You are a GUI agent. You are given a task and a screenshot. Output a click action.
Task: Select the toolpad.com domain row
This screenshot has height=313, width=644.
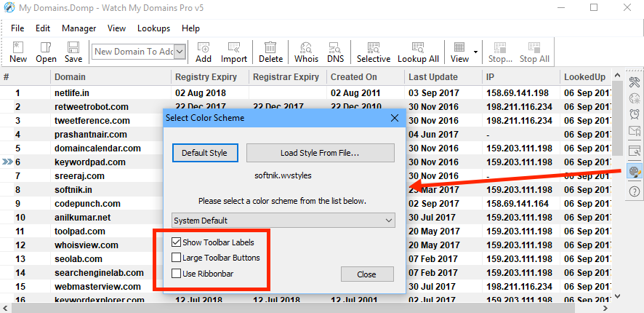[x=306, y=231]
